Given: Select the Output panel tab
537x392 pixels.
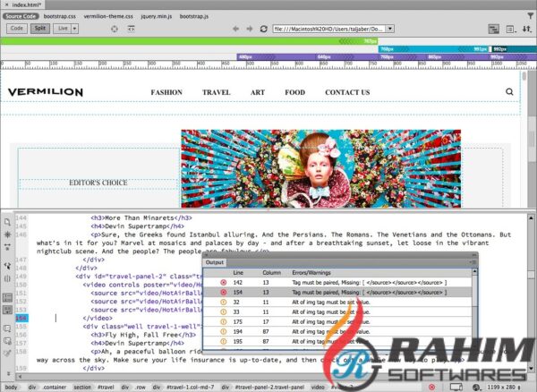Looking at the screenshot, I should (x=215, y=262).
